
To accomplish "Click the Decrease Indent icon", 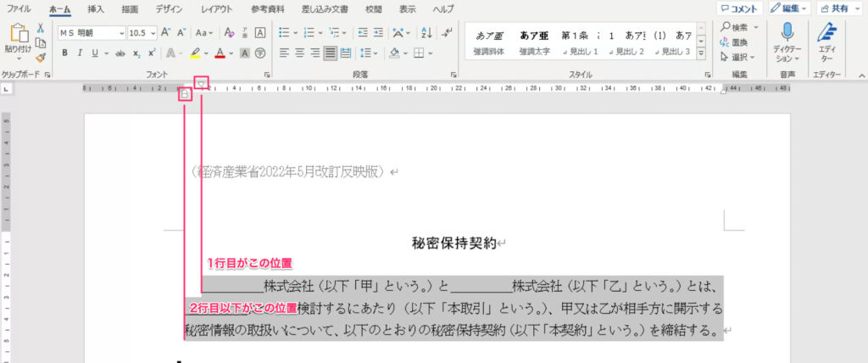I will pyautogui.click(x=363, y=33).
